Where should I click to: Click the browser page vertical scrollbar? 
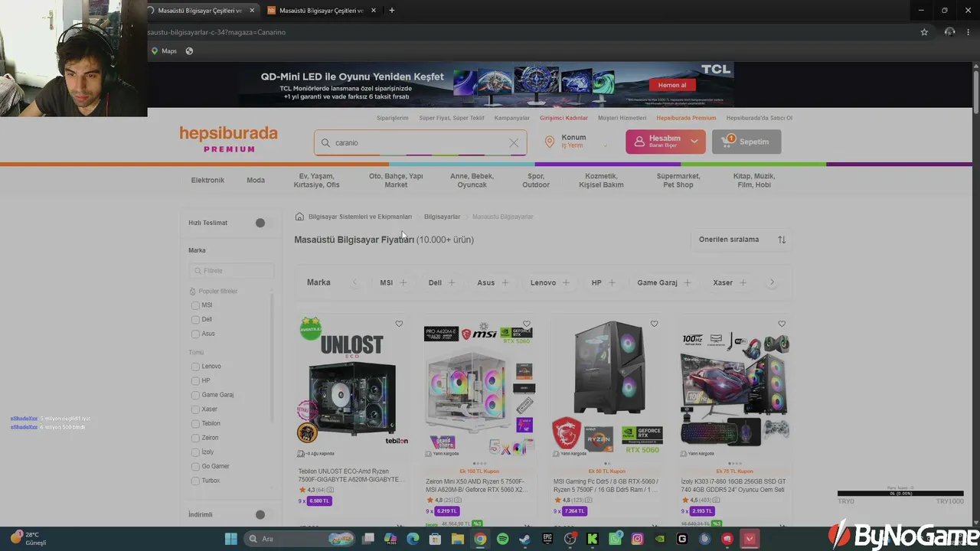click(976, 92)
